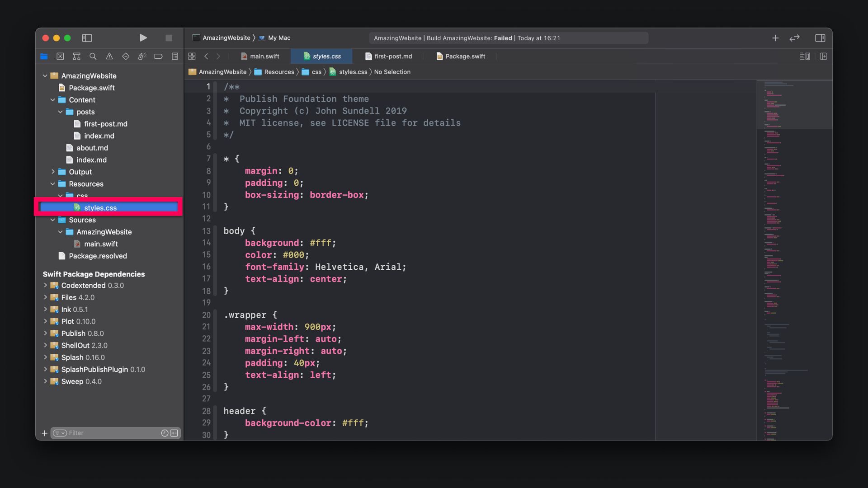Switch to the Package.swift tab
The image size is (868, 488).
pos(461,56)
